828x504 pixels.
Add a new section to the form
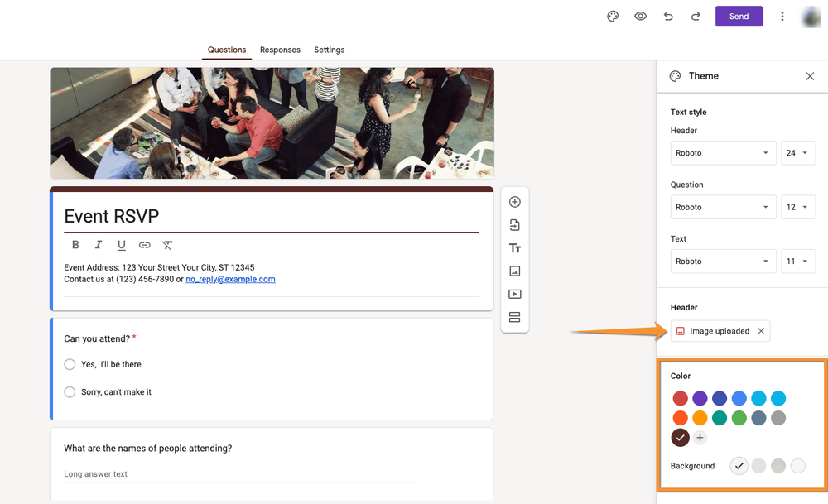[x=515, y=317]
